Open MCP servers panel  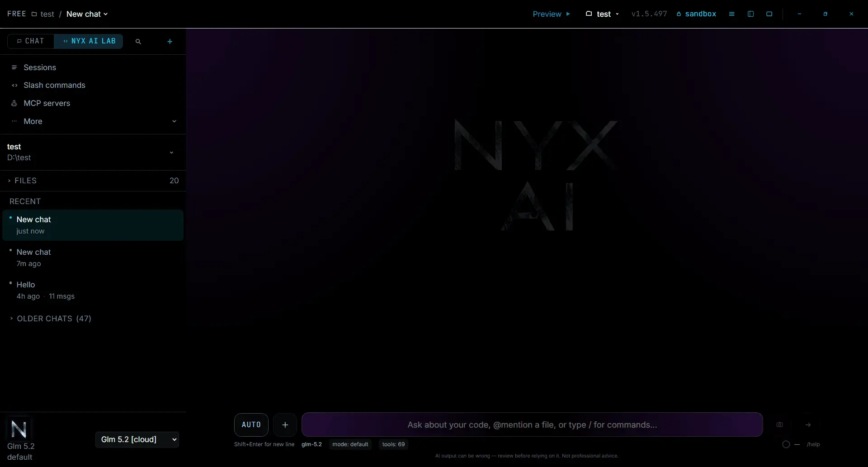(x=47, y=103)
